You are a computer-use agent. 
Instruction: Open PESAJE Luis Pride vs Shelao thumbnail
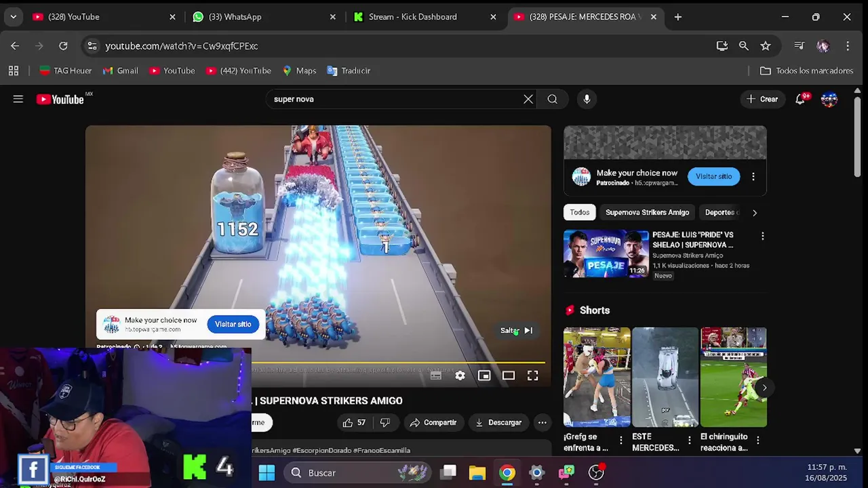606,253
